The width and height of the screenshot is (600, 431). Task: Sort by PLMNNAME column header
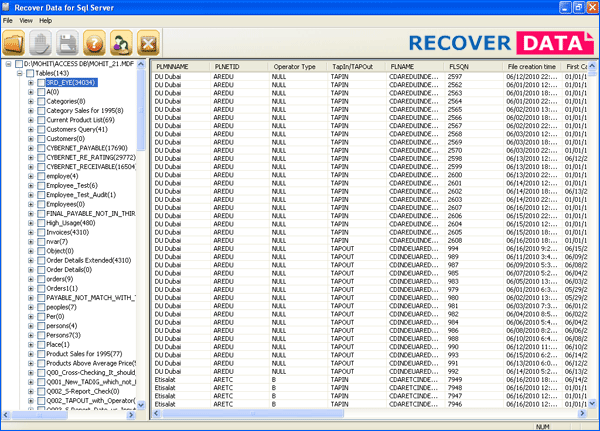point(172,66)
